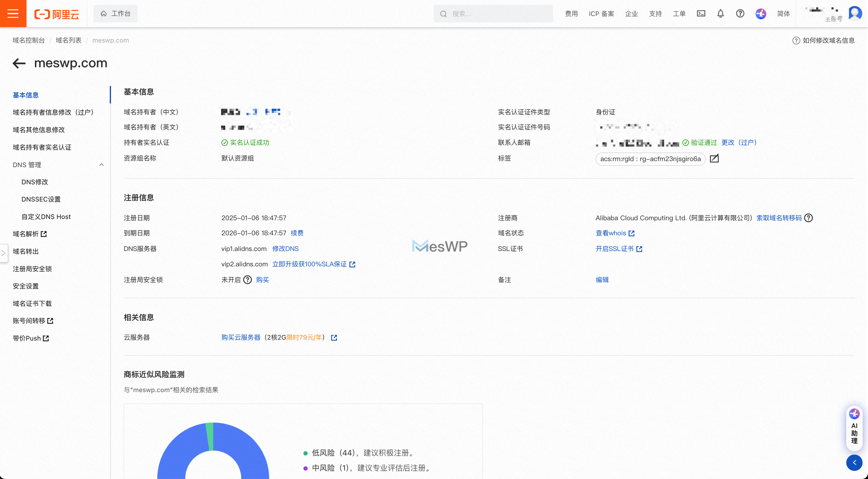Open the 支持 menu
The height and width of the screenshot is (479, 868).
[x=655, y=14]
